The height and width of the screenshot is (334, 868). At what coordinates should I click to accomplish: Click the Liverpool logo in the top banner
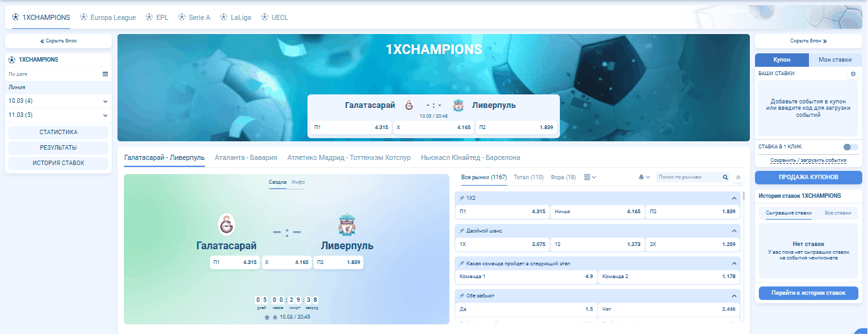coord(458,105)
